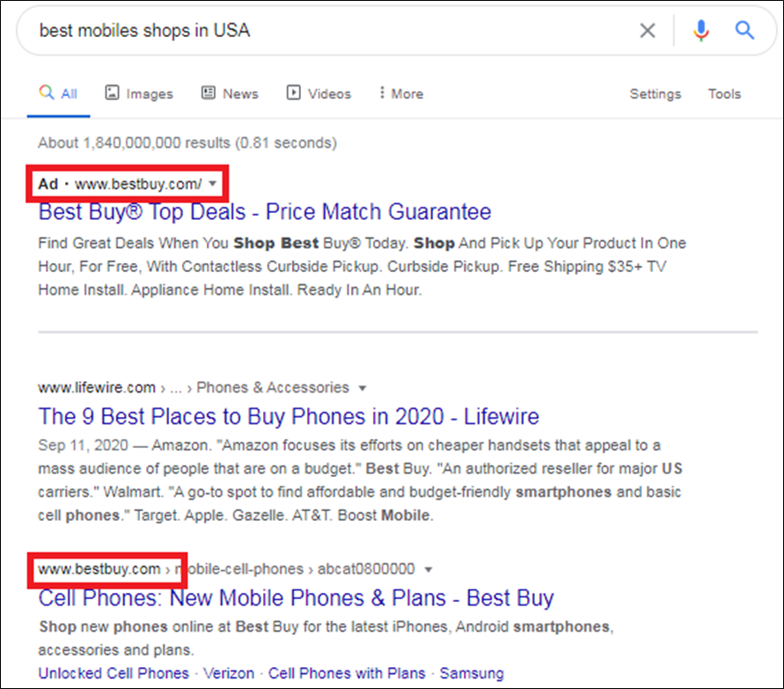
Task: Click the blue magnifying glass search icon
Action: [744, 30]
